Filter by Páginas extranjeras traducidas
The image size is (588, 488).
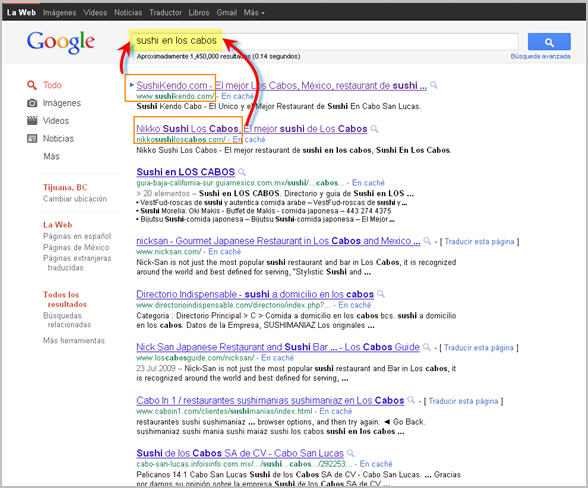click(x=77, y=263)
